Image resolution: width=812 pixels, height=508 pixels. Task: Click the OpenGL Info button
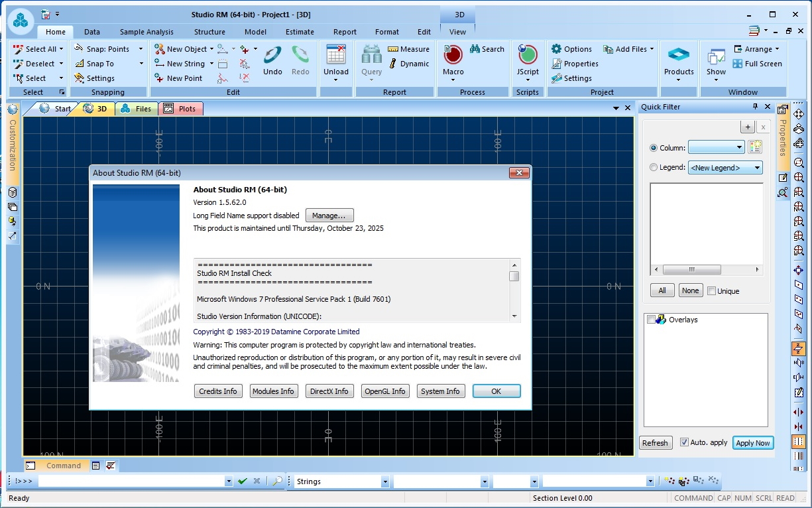click(385, 391)
